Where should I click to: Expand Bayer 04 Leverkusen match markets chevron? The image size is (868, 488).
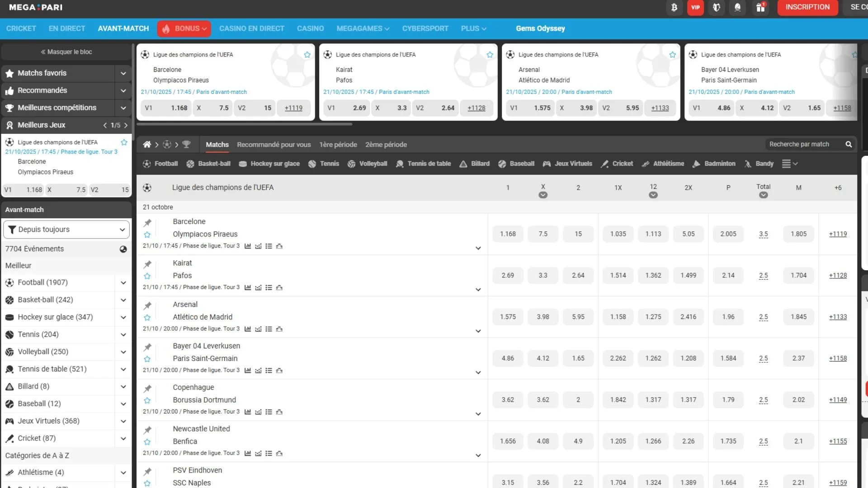pos(478,373)
